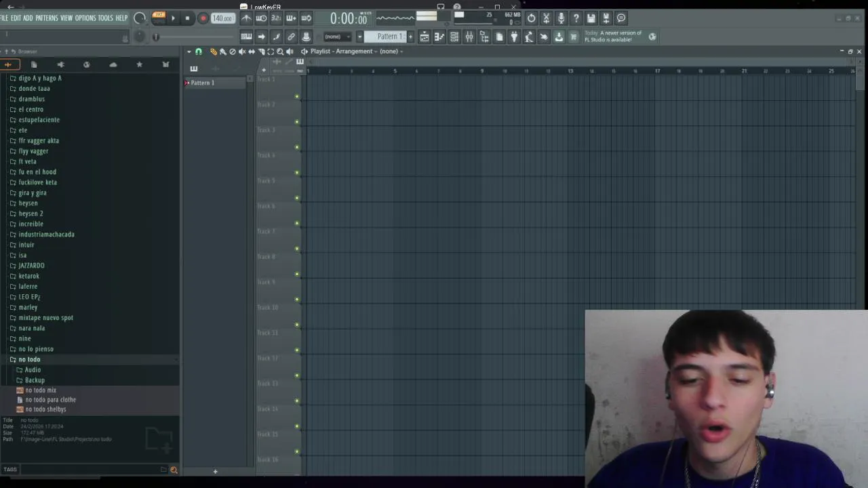Expand the Backup subfolder

[35, 380]
